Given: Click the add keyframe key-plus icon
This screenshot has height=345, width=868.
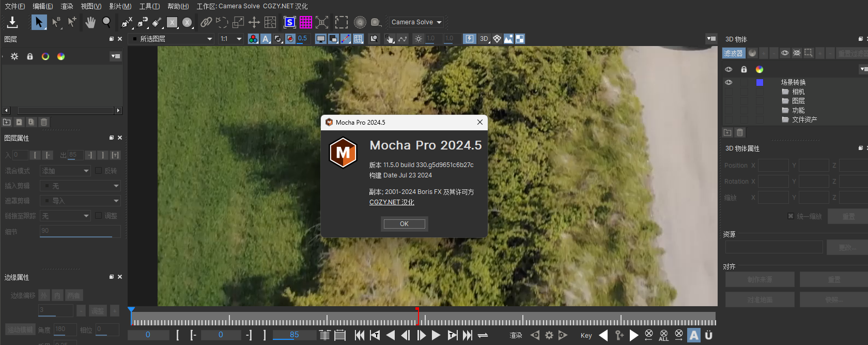Looking at the screenshot, I should [619, 335].
